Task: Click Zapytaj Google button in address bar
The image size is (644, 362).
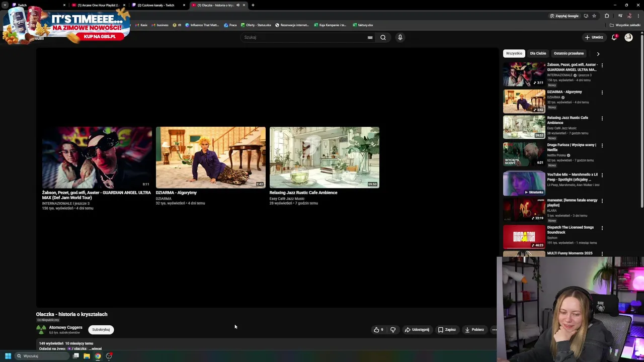Action: [x=564, y=16]
